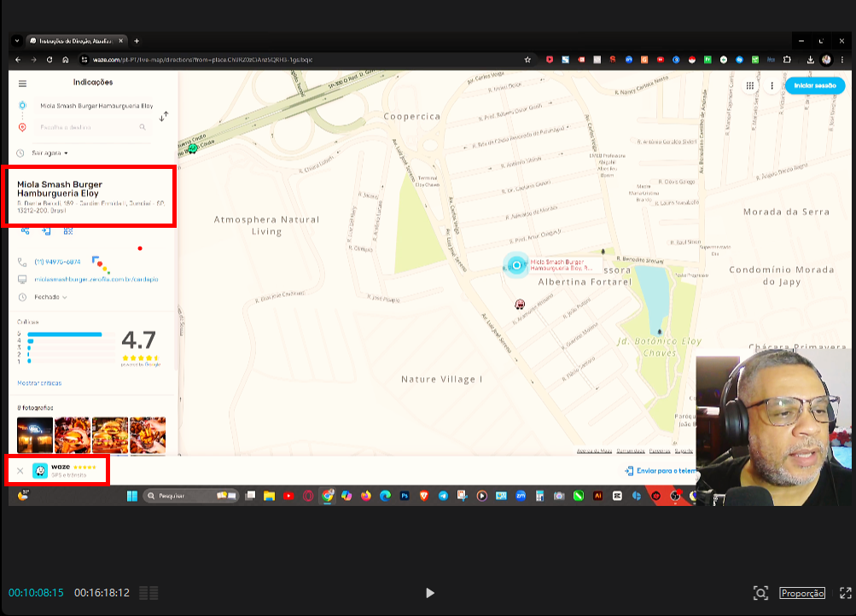856x616 pixels.
Task: Click the 'Iniciar sessão' button
Action: coord(814,85)
